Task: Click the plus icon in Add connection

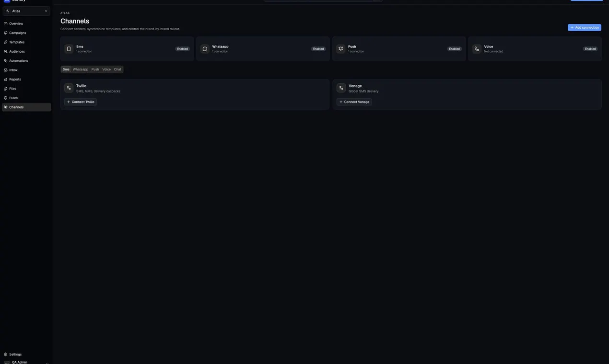Action: (572, 28)
